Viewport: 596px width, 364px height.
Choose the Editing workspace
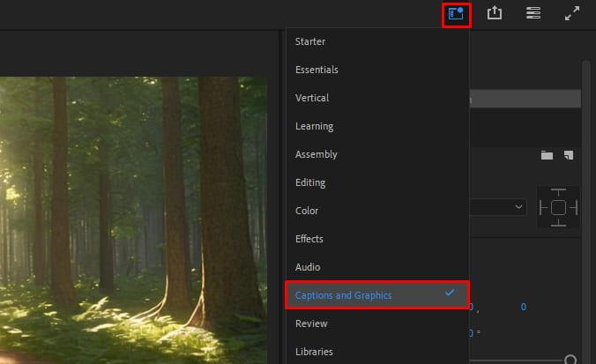377,182
